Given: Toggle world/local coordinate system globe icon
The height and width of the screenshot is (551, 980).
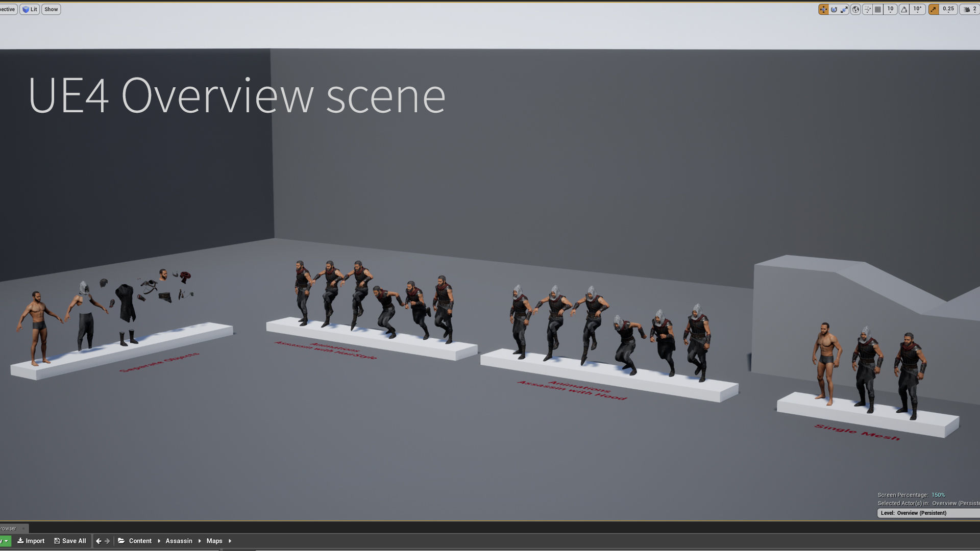Looking at the screenshot, I should (x=856, y=9).
